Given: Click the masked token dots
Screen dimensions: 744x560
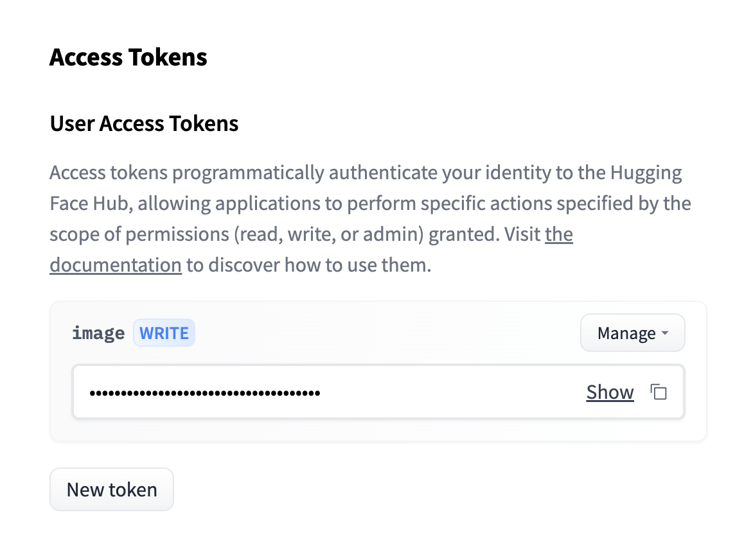Looking at the screenshot, I should [x=204, y=392].
